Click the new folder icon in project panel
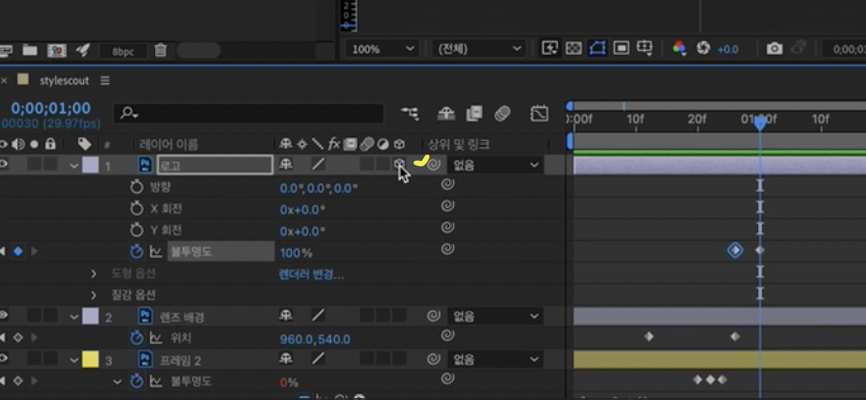 click(x=30, y=50)
